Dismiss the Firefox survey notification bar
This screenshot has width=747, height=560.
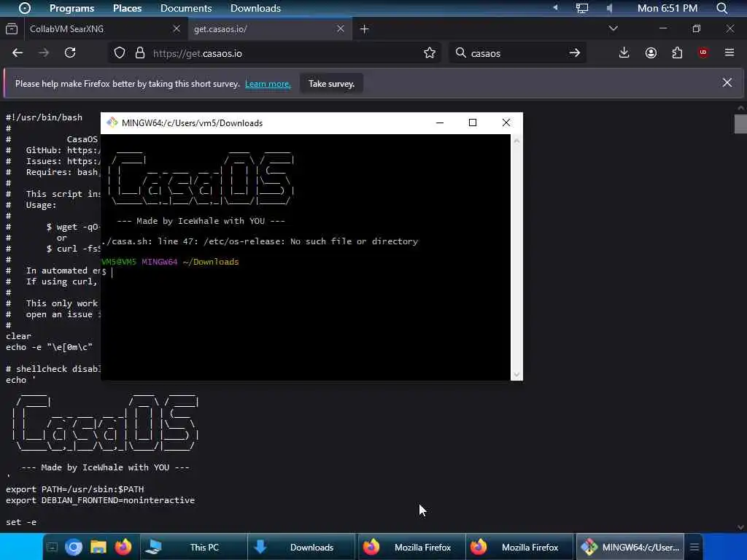click(727, 83)
